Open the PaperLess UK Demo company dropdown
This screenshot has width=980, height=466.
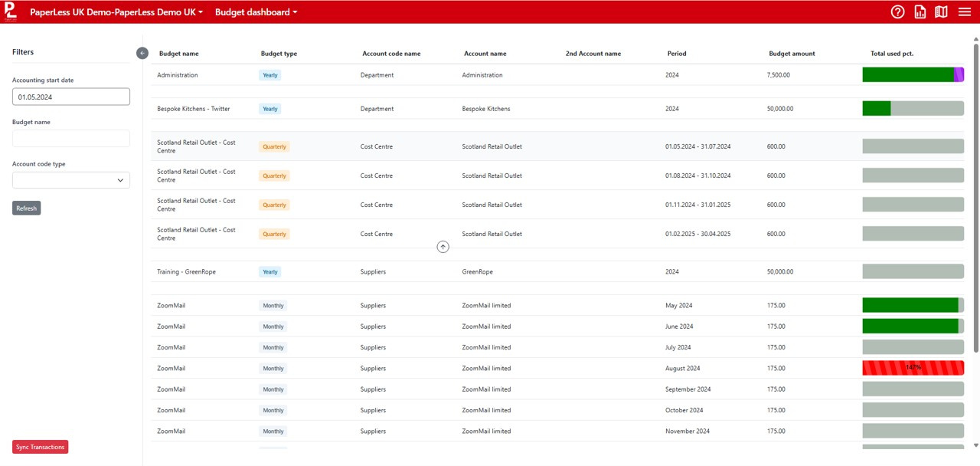click(x=116, y=12)
